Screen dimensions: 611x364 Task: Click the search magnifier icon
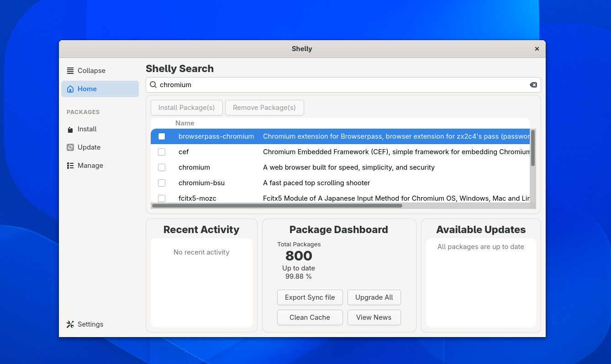tap(153, 85)
